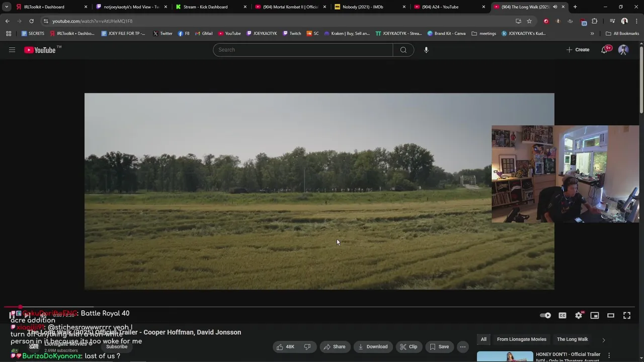644x362 pixels.
Task: Mute The Long Walk tab audio
Action: tap(555, 7)
